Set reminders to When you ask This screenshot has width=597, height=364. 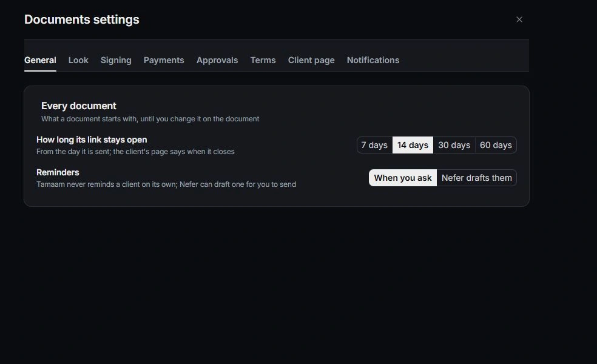(x=403, y=178)
